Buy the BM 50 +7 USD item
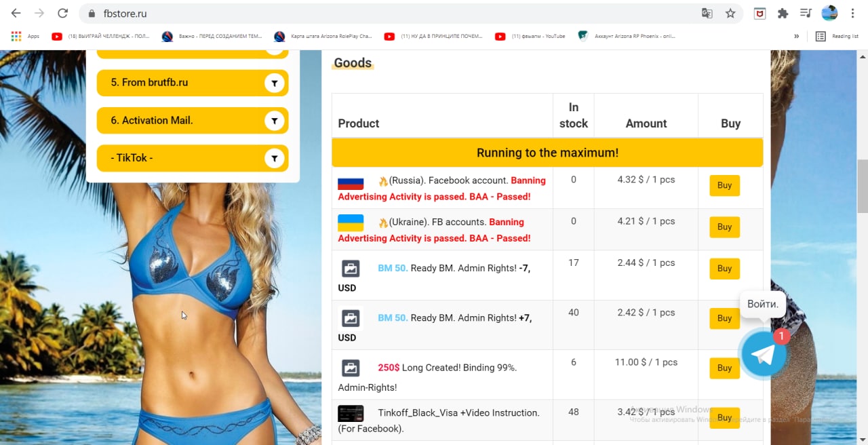This screenshot has width=868, height=445. (x=724, y=318)
